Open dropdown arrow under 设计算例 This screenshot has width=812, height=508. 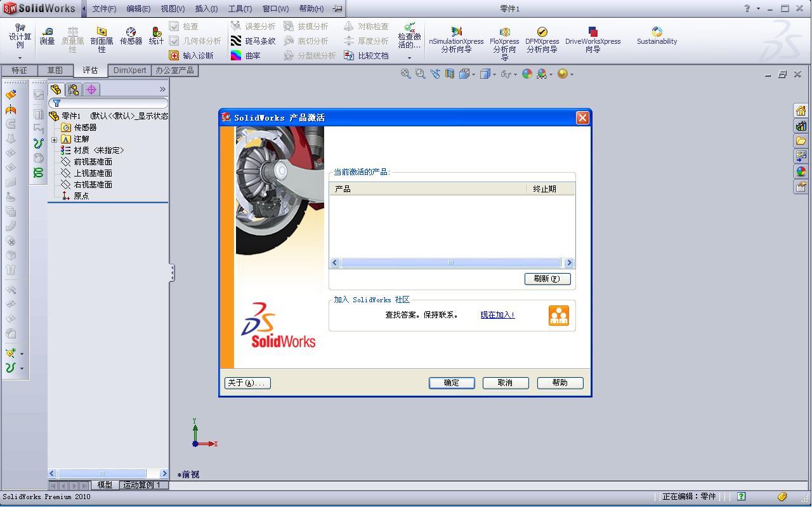pos(20,58)
